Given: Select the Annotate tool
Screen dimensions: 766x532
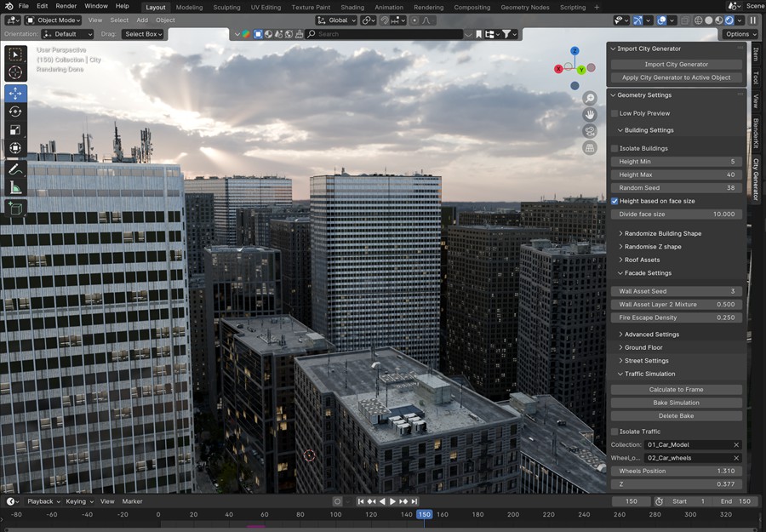Looking at the screenshot, I should click(x=14, y=169).
